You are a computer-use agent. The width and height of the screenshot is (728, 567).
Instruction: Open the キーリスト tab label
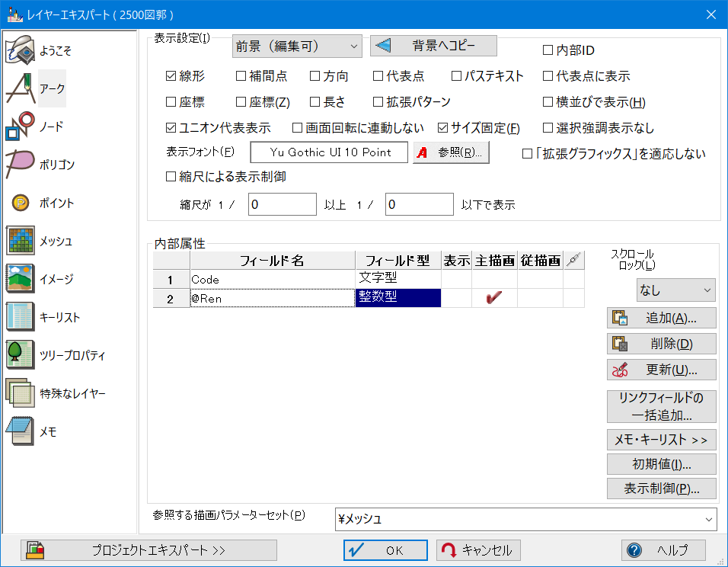tap(59, 317)
